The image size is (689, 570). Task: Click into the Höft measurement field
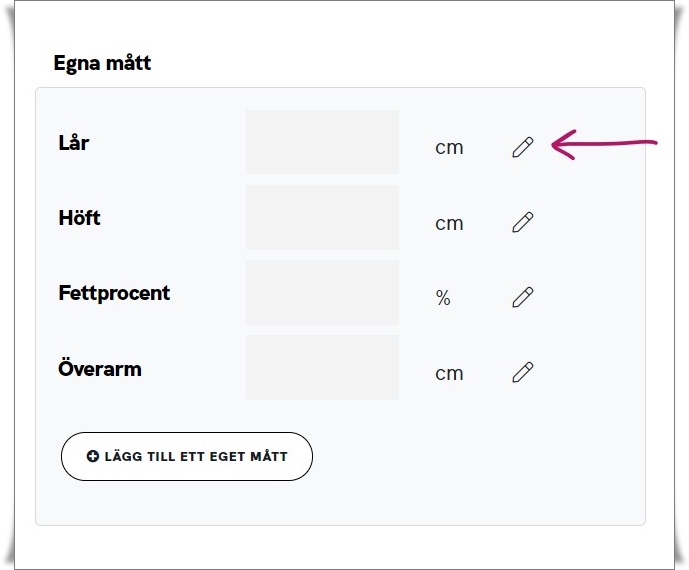click(x=322, y=217)
